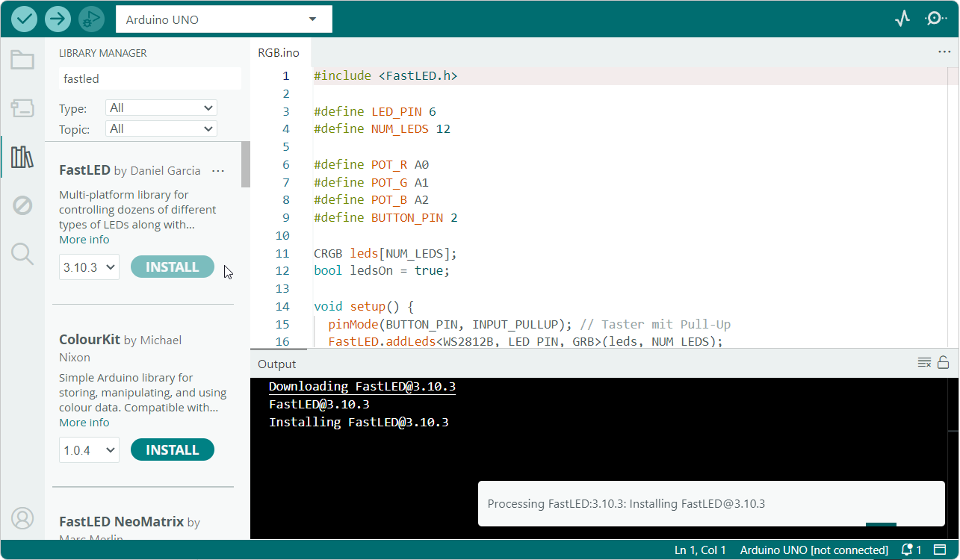Click the line '#define NUM_LEDS 12'

click(382, 129)
